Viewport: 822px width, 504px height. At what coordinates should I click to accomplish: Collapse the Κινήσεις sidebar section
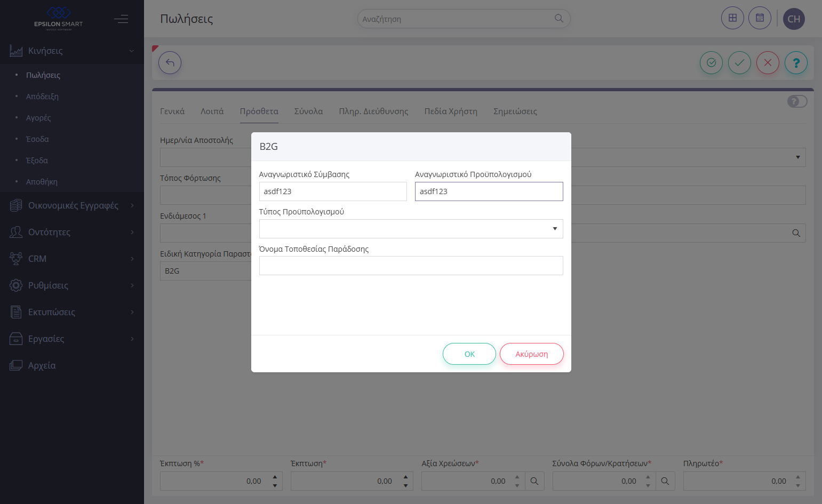click(72, 51)
